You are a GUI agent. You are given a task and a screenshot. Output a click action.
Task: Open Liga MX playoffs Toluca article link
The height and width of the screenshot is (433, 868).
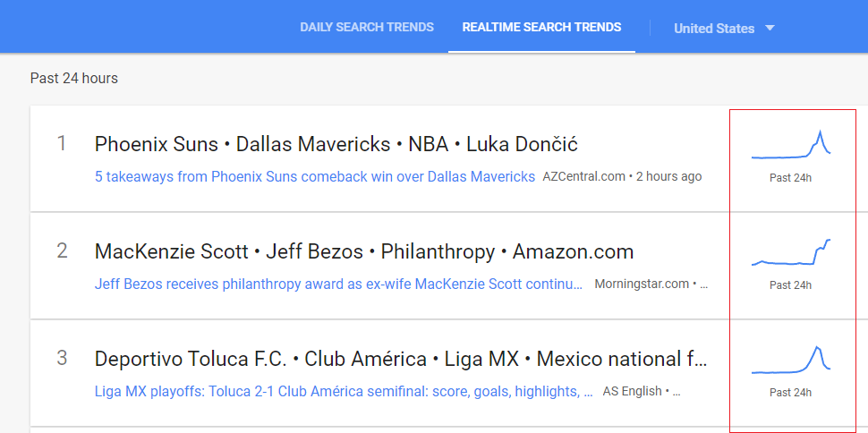(344, 391)
